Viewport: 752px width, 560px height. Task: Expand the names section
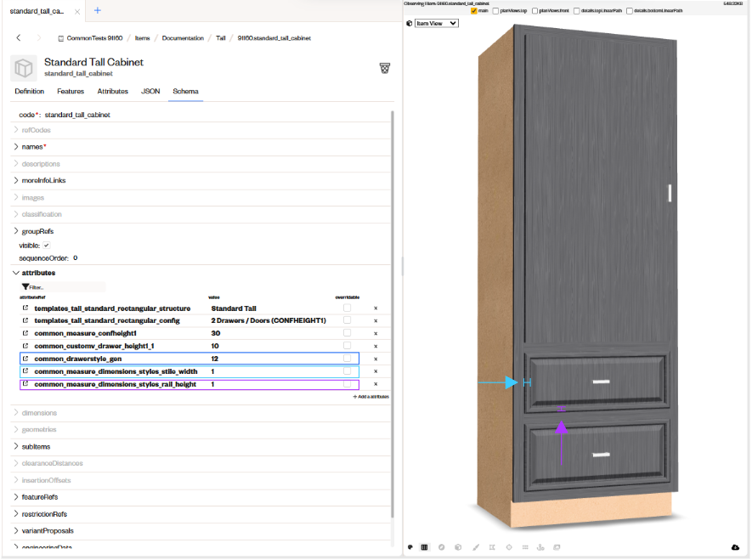click(x=16, y=147)
